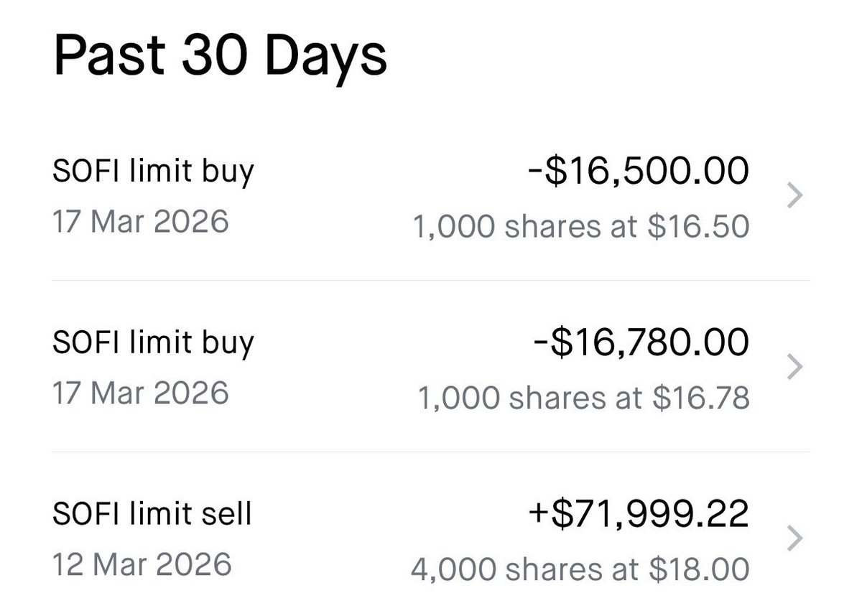The height and width of the screenshot is (616, 862).
Task: Click the 'Past 30 Days' section heading
Action: (x=220, y=57)
